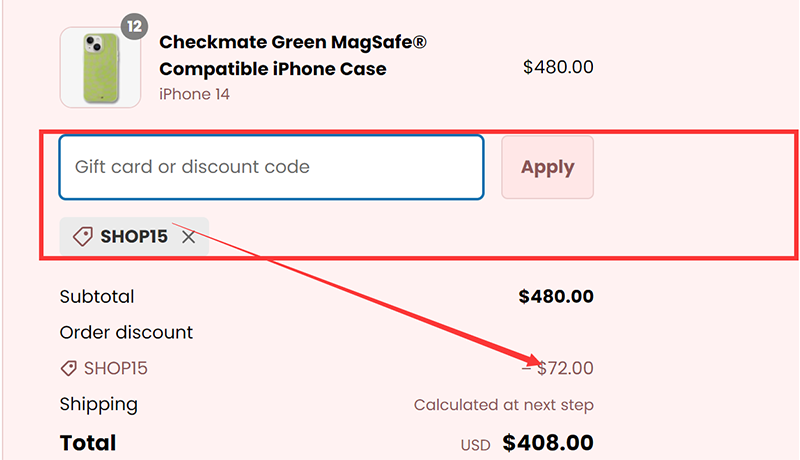Image resolution: width=800 pixels, height=460 pixels.
Task: Click the Shipping label
Action: tap(98, 404)
